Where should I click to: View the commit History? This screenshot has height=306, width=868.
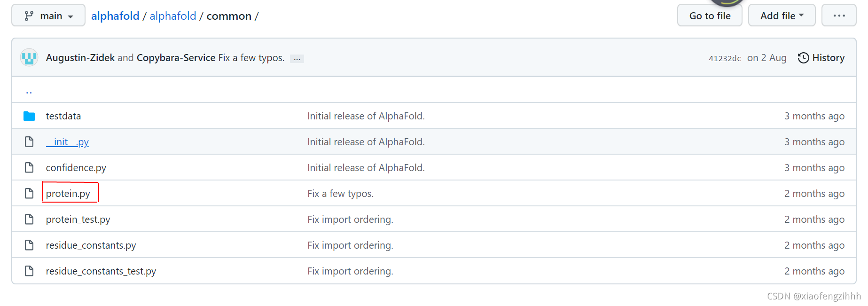click(821, 58)
